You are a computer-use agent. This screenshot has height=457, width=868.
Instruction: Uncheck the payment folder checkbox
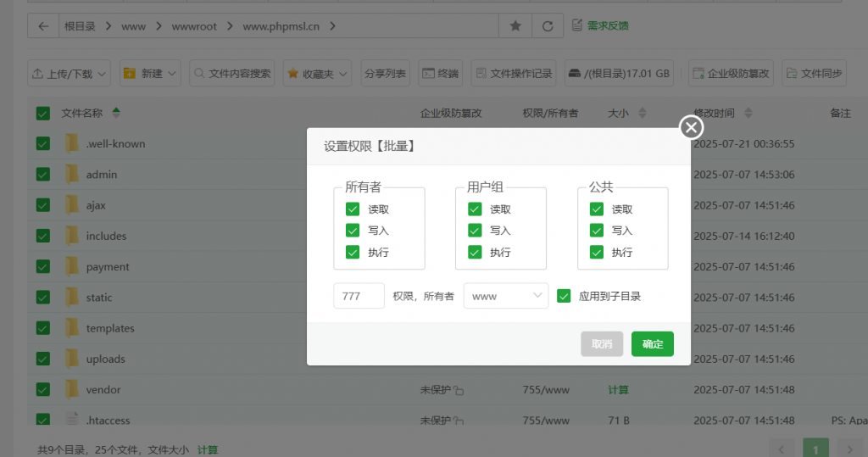coord(42,266)
